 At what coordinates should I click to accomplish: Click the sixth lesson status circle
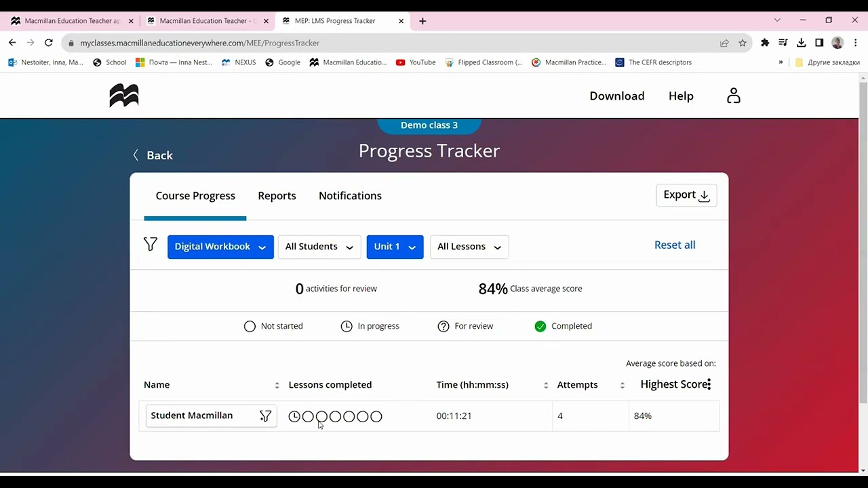[363, 416]
